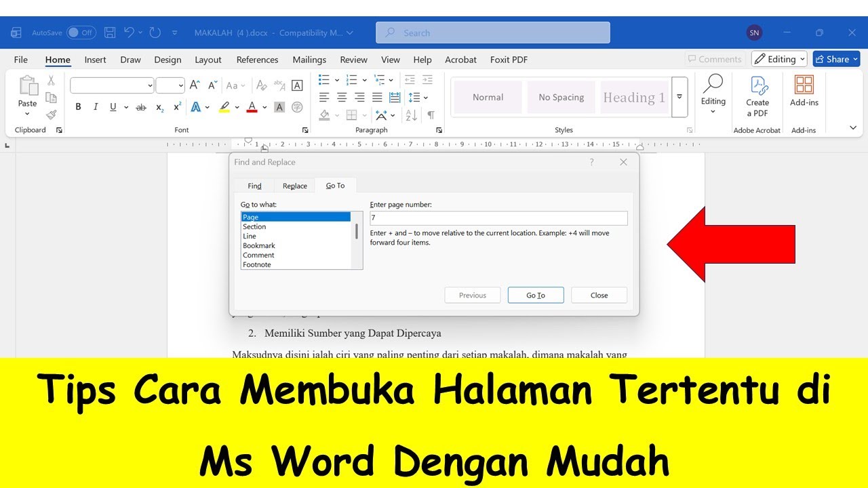Image resolution: width=868 pixels, height=488 pixels.
Task: Click the Paste icon
Action: (x=28, y=86)
